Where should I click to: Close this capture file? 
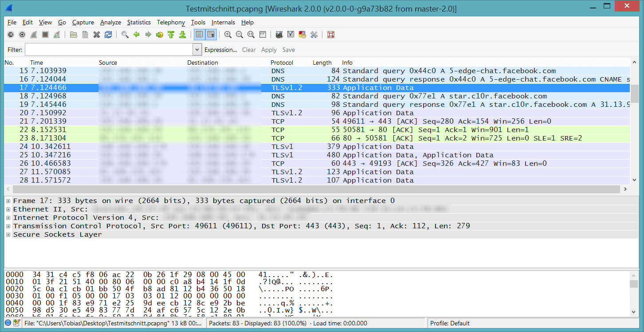[x=97, y=35]
